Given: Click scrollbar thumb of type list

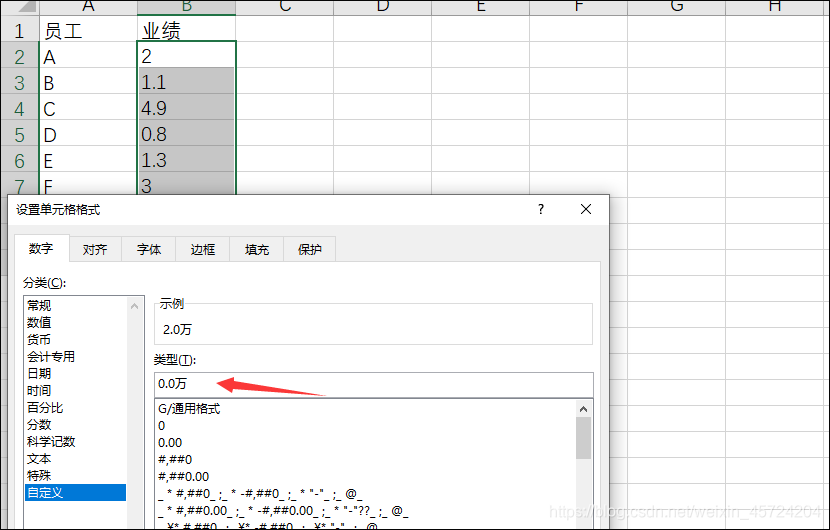Looking at the screenshot, I should click(x=583, y=438).
